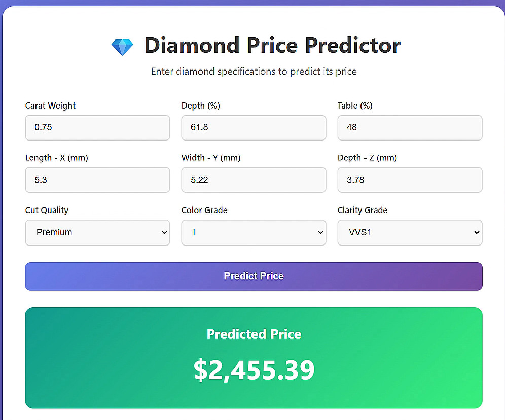Select the Table (%) input box
This screenshot has width=505, height=420.
[x=410, y=127]
